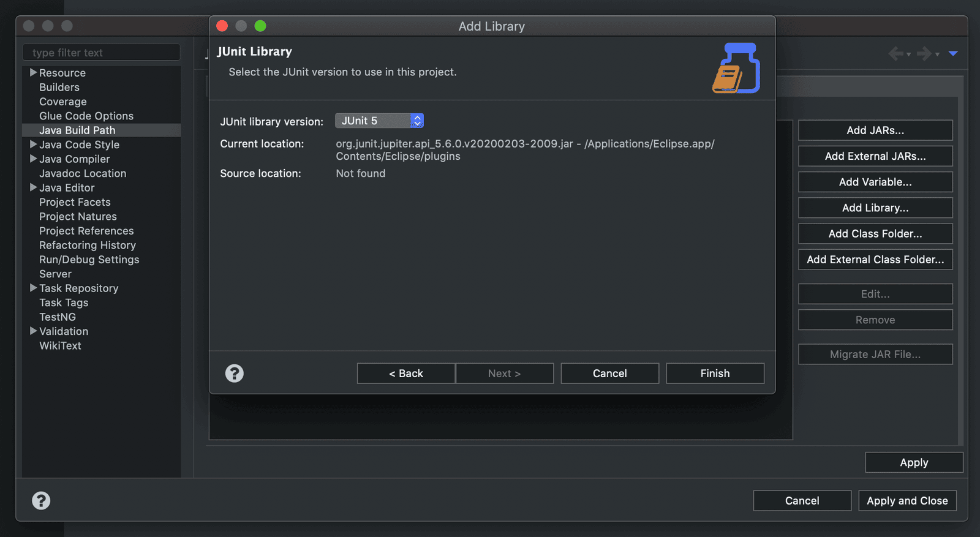Select WikiText in the properties tree
The height and width of the screenshot is (537, 980).
point(60,345)
